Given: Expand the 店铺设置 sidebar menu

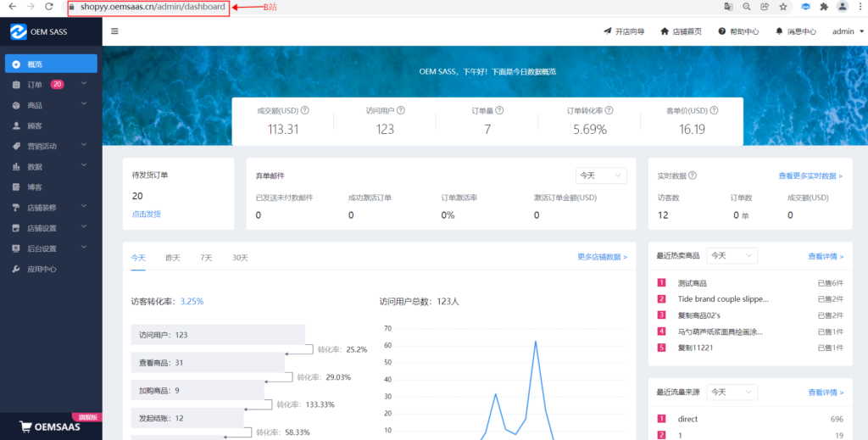Looking at the screenshot, I should 51,228.
